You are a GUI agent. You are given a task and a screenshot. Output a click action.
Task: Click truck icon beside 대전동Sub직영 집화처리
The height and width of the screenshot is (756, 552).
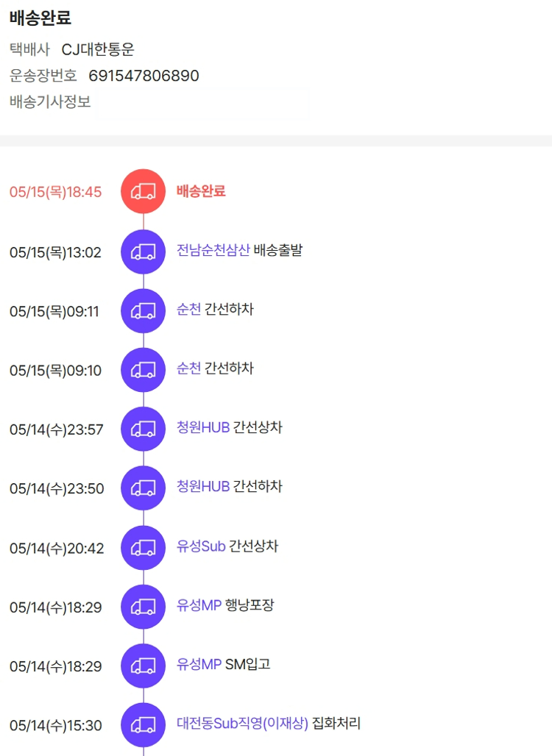click(x=143, y=725)
